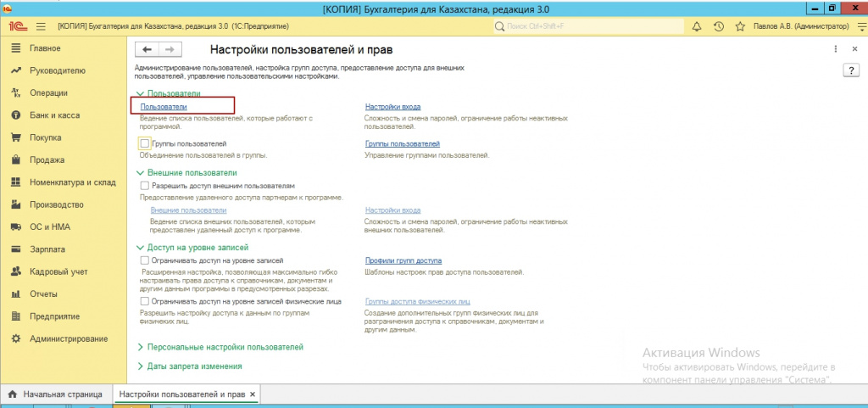Go forward with the right arrow button

[x=170, y=49]
